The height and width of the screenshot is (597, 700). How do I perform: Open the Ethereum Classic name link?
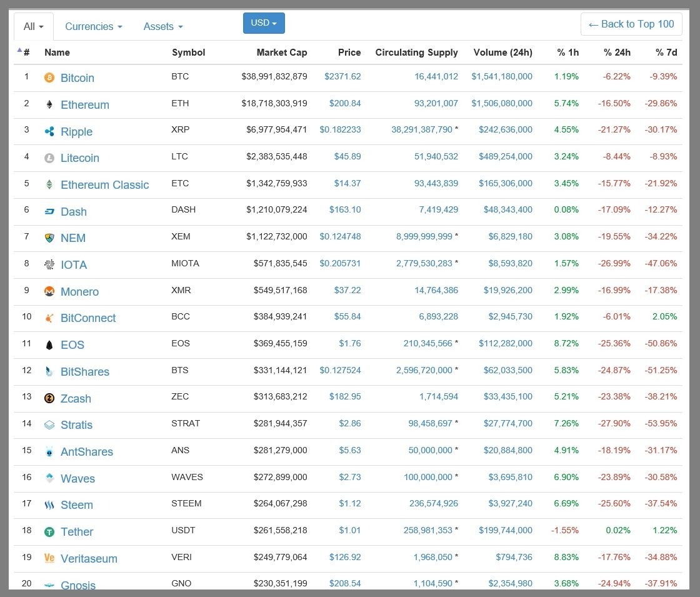104,185
